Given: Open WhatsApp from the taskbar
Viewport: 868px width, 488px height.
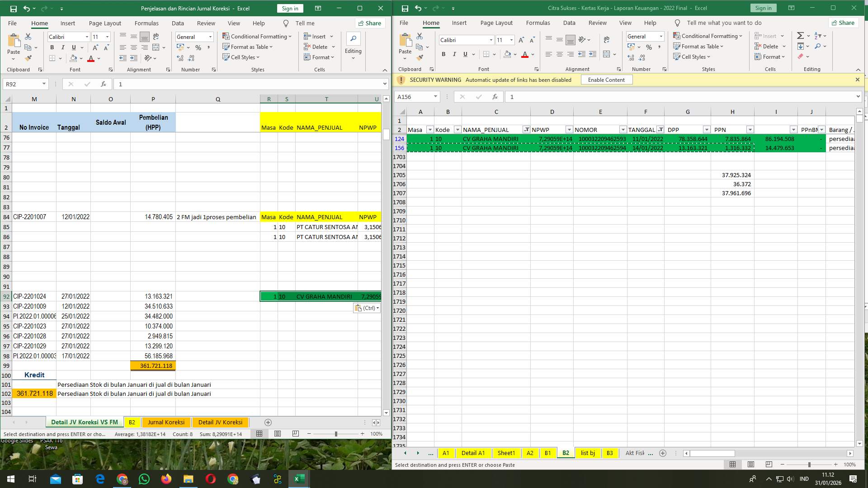Looking at the screenshot, I should [x=144, y=479].
